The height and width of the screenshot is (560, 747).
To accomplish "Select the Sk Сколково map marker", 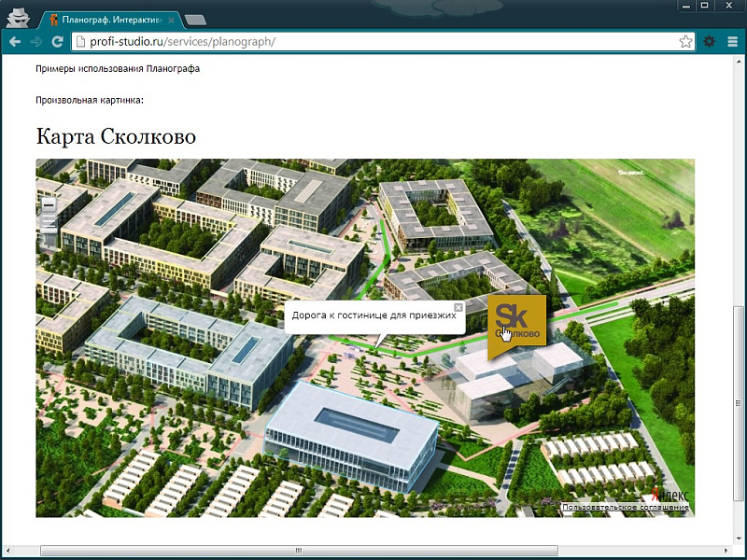I will tap(517, 322).
